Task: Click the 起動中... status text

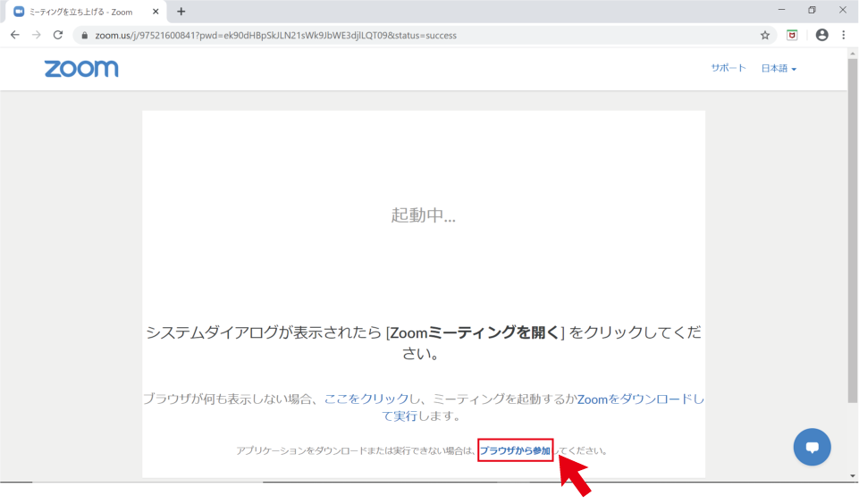Action: click(423, 214)
